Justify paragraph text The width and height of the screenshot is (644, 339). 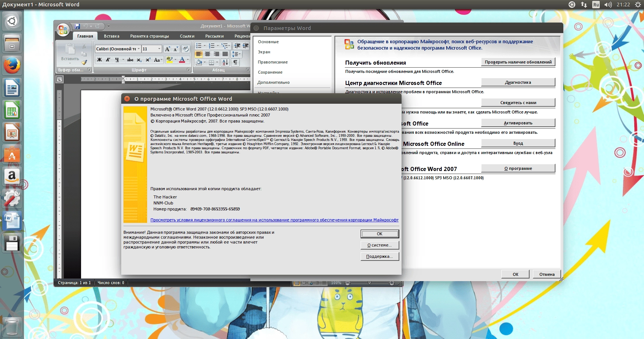pyautogui.click(x=225, y=54)
